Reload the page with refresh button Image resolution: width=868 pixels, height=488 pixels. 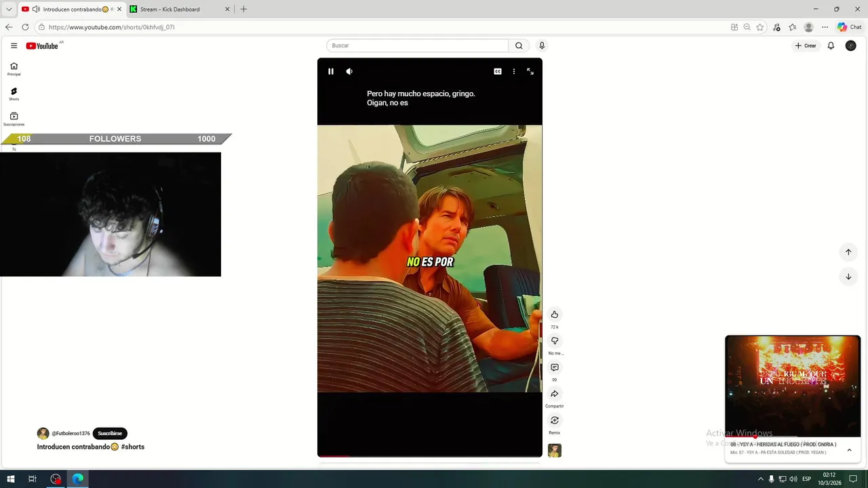25,27
